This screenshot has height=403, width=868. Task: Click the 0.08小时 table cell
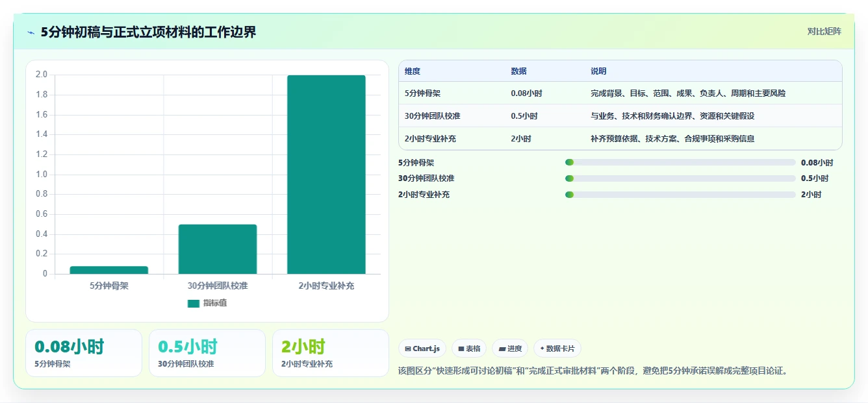527,93
